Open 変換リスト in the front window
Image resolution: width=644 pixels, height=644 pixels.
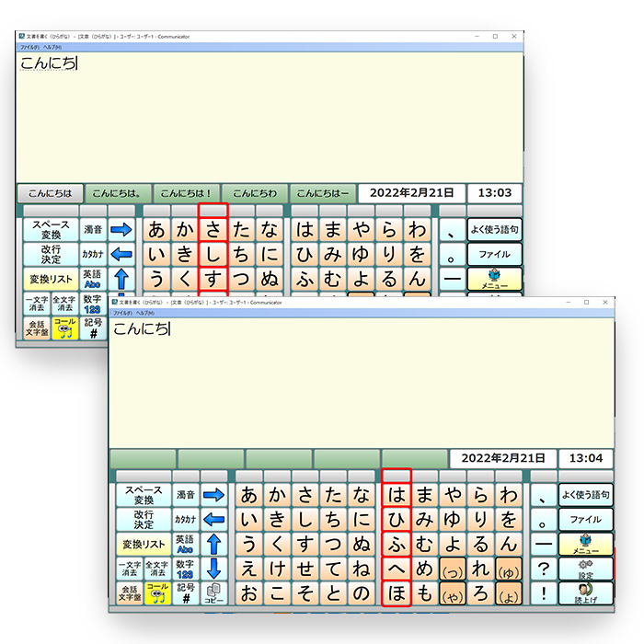(143, 544)
